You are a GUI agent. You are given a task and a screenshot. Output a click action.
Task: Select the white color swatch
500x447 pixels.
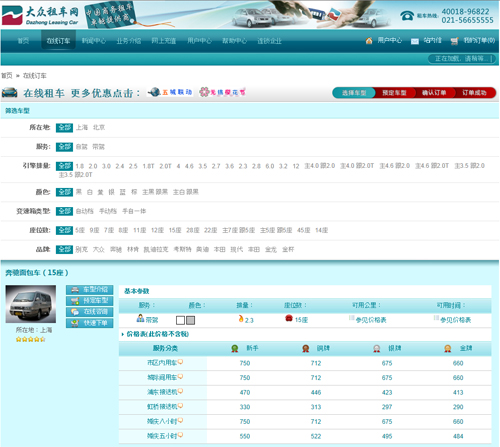(180, 320)
